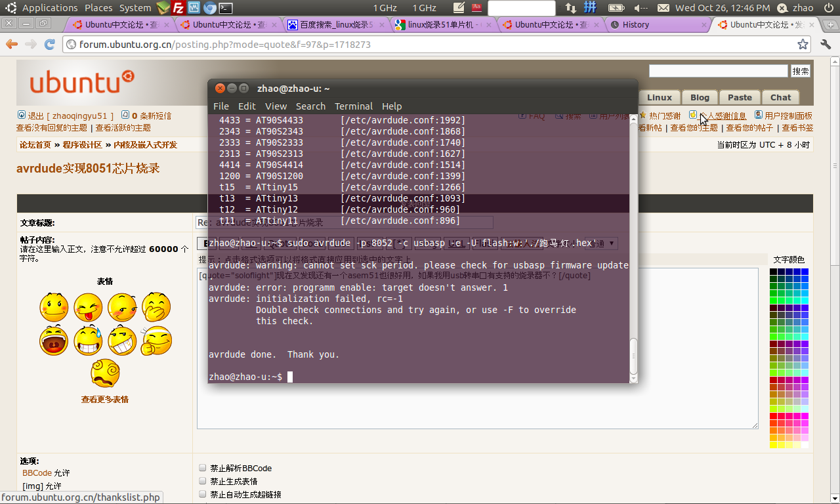The width and height of the screenshot is (840, 504).
Task: Open the font size dropdown arrow
Action: 612,243
